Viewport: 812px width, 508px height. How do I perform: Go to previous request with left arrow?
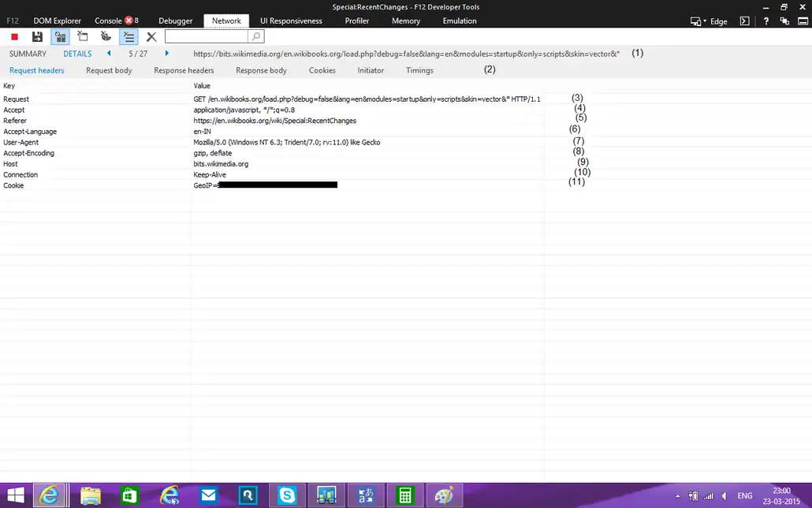(x=109, y=54)
